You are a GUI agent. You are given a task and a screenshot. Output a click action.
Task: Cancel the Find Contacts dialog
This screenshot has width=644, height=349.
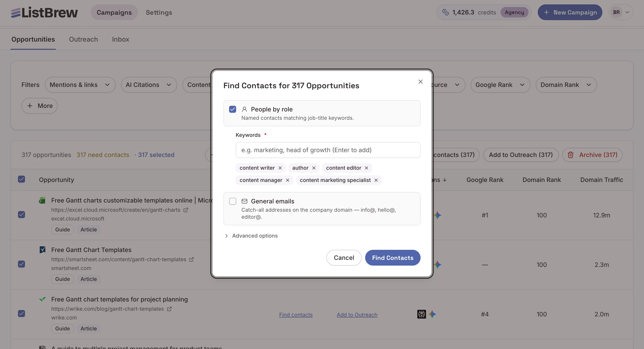(344, 257)
